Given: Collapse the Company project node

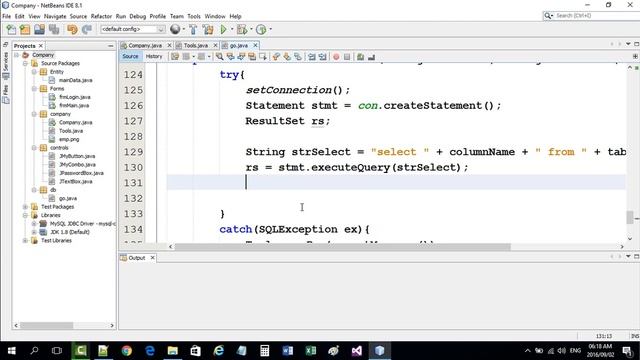Looking at the screenshot, I should click(17, 55).
